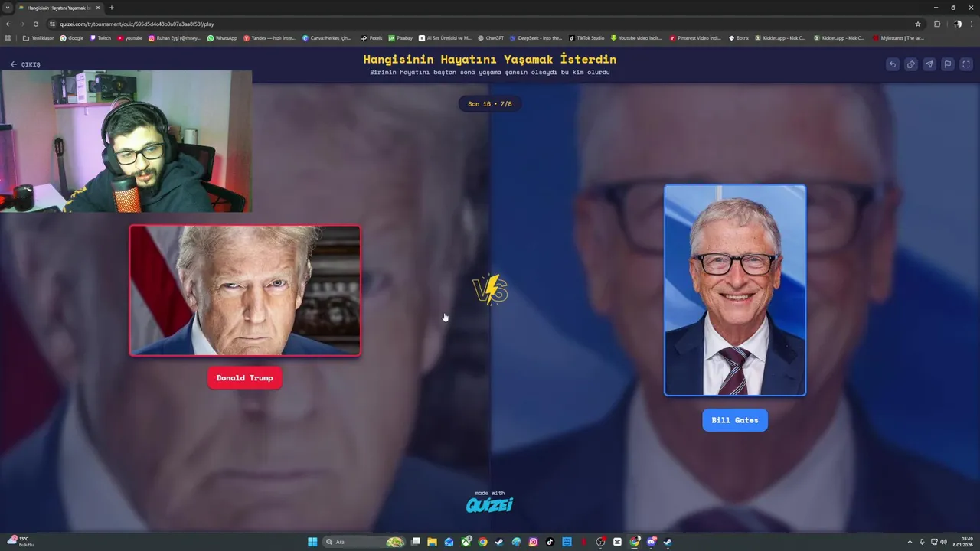Click the flag report icon
This screenshot has width=980, height=551.
tap(947, 64)
